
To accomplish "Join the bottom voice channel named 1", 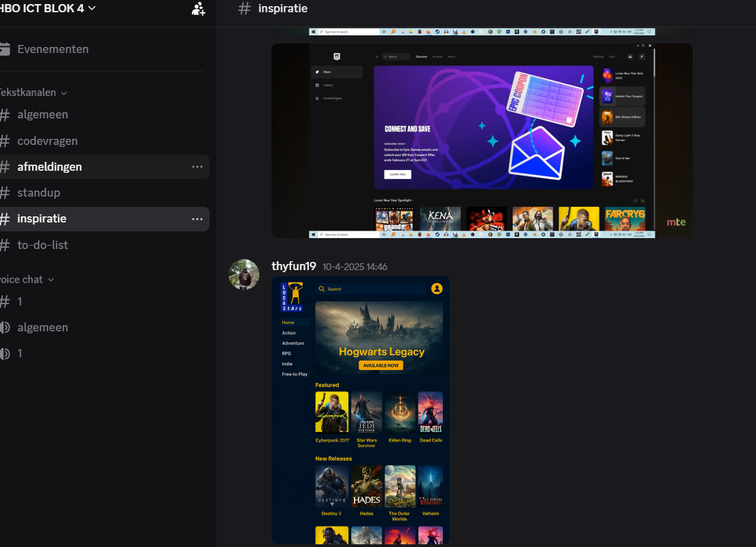I will tap(19, 353).
